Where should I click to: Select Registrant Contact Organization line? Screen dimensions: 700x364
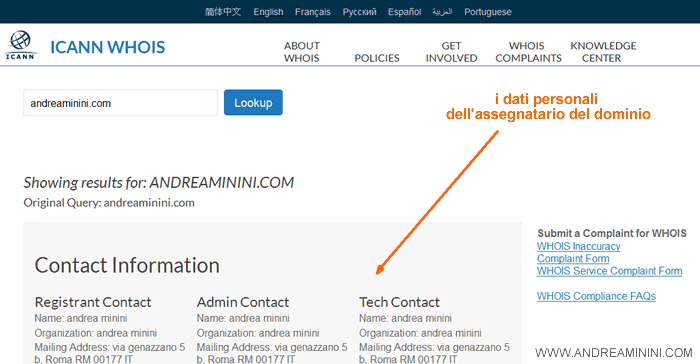(96, 333)
